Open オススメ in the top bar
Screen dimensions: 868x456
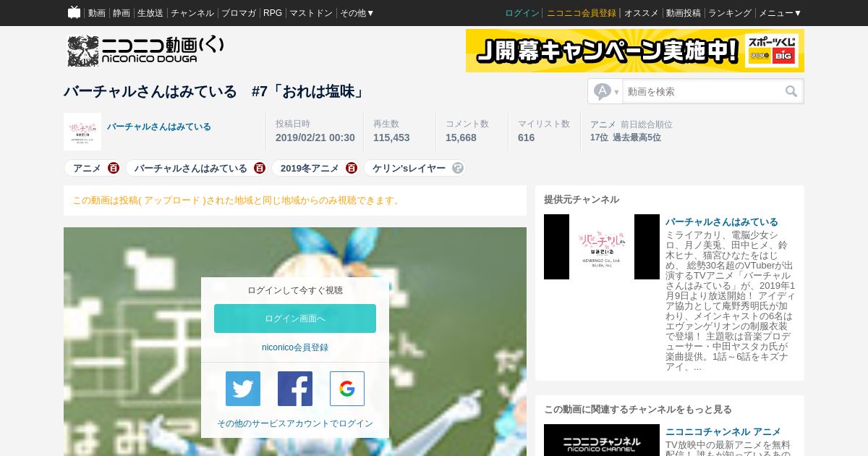click(x=642, y=13)
